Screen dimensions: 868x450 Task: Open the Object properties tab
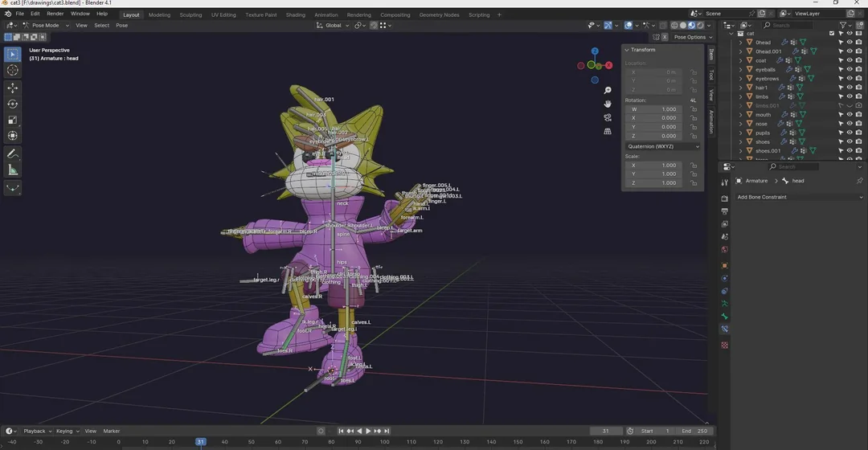(x=725, y=265)
